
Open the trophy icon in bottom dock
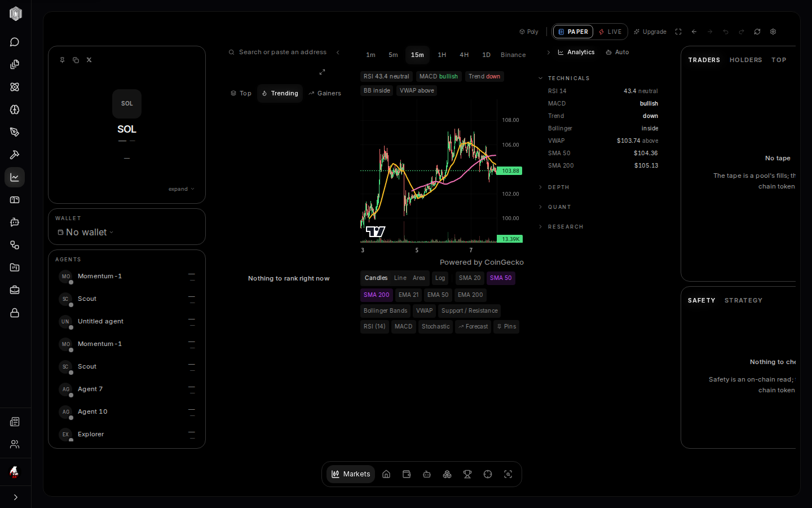click(467, 474)
